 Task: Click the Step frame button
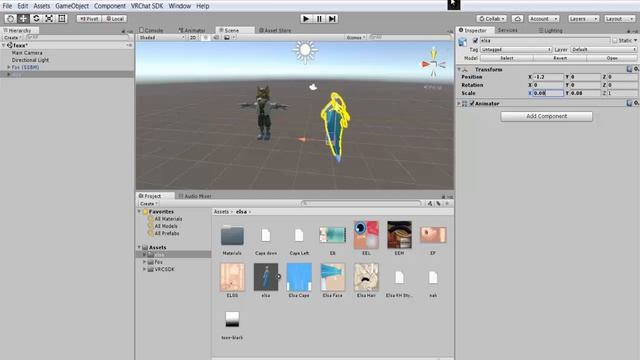[x=332, y=19]
